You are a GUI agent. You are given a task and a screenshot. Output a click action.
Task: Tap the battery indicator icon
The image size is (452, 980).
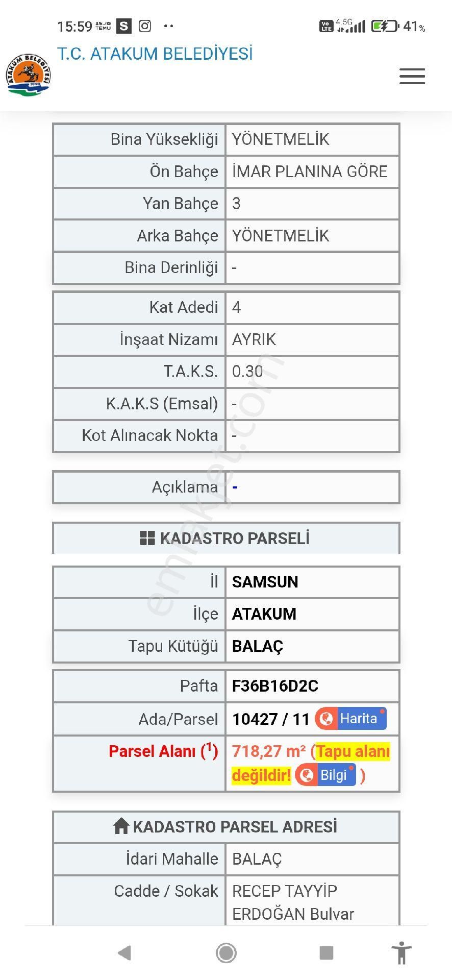(x=385, y=26)
